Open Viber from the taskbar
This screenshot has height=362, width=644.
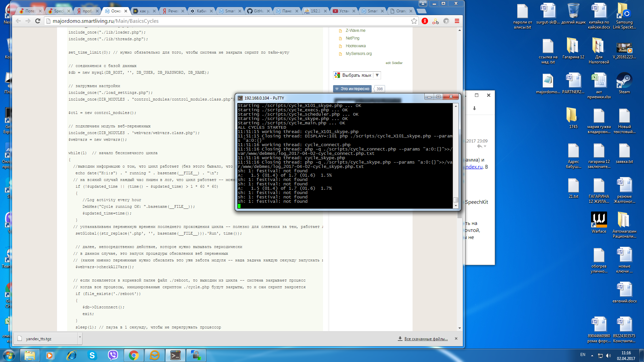[x=113, y=355]
